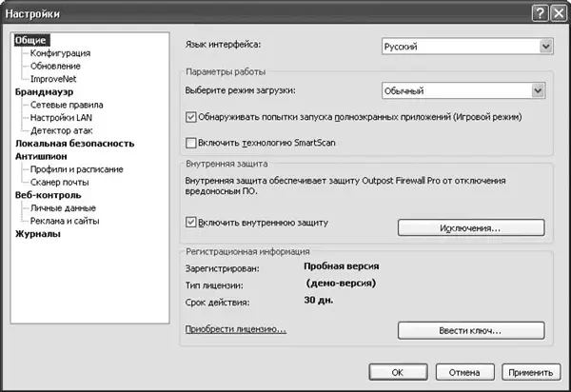Open the Обновление settings page
Screen dimensions: 571x392
(x=55, y=66)
